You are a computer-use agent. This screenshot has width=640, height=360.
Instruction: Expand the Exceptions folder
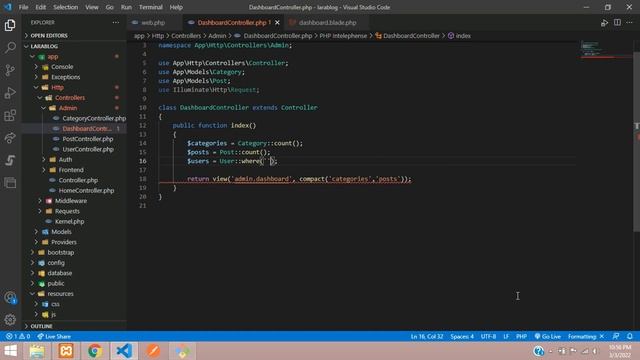pyautogui.click(x=65, y=77)
